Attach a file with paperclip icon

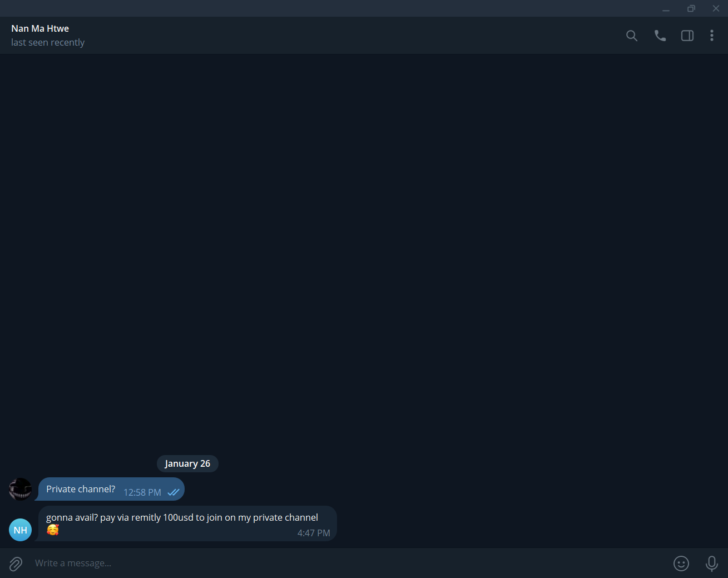(x=16, y=564)
